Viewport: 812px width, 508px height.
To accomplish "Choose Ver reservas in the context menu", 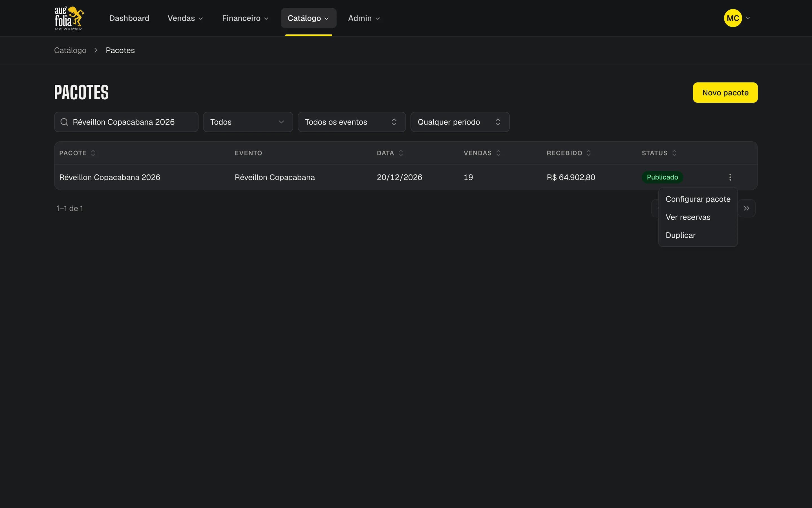I will click(x=698, y=217).
